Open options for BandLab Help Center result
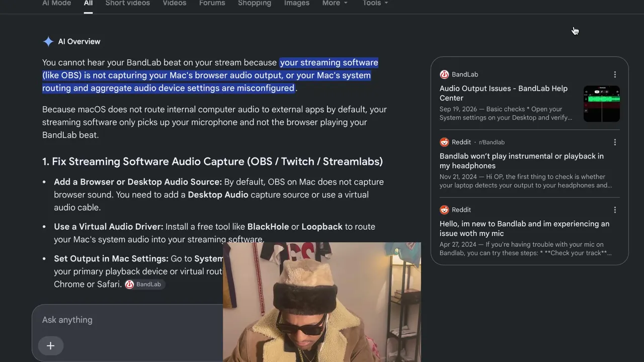The height and width of the screenshot is (362, 644). coord(615,74)
